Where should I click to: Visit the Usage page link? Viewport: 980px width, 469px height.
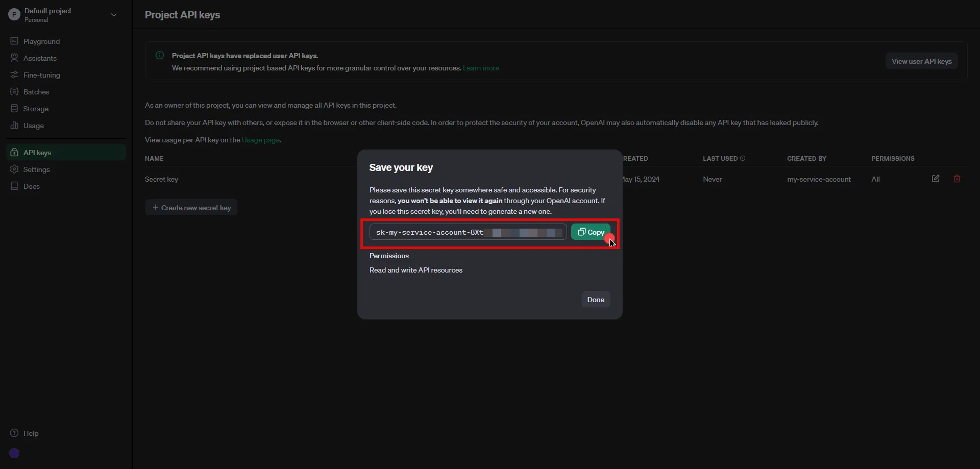click(260, 140)
